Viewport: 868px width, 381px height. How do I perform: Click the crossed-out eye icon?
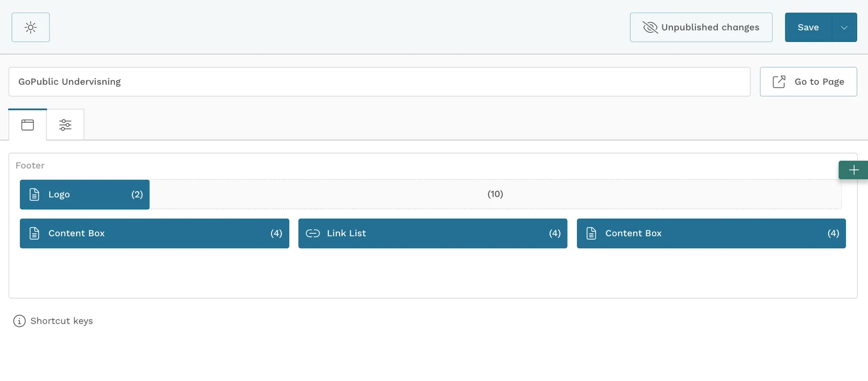(650, 28)
